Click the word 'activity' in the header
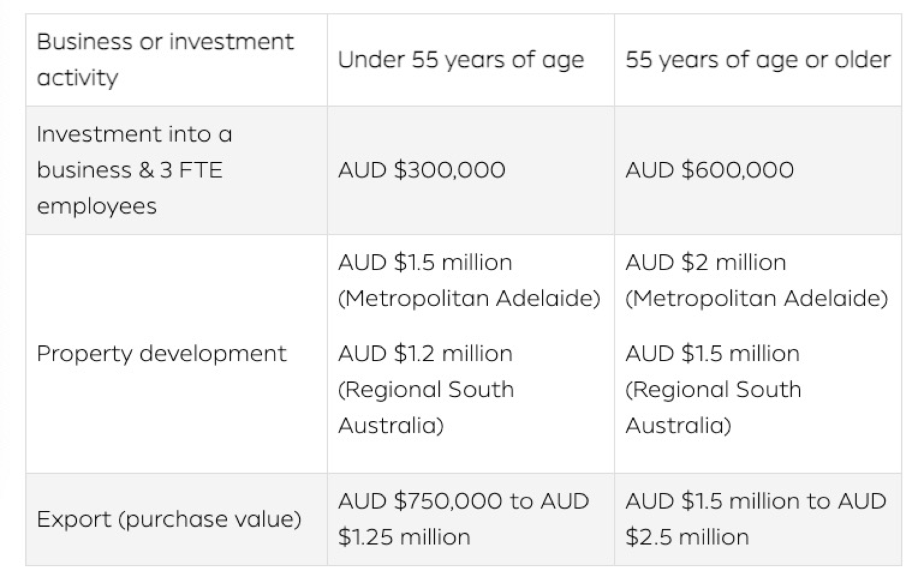 pyautogui.click(x=78, y=78)
